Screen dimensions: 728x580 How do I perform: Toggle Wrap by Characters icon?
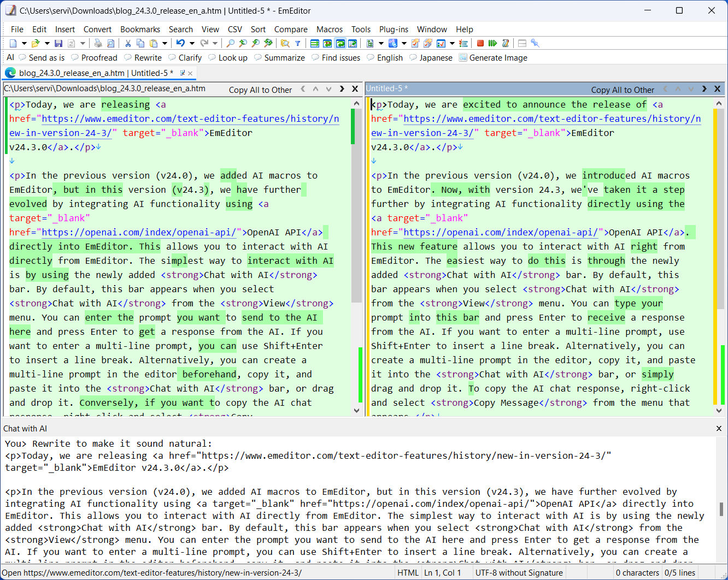click(x=327, y=43)
